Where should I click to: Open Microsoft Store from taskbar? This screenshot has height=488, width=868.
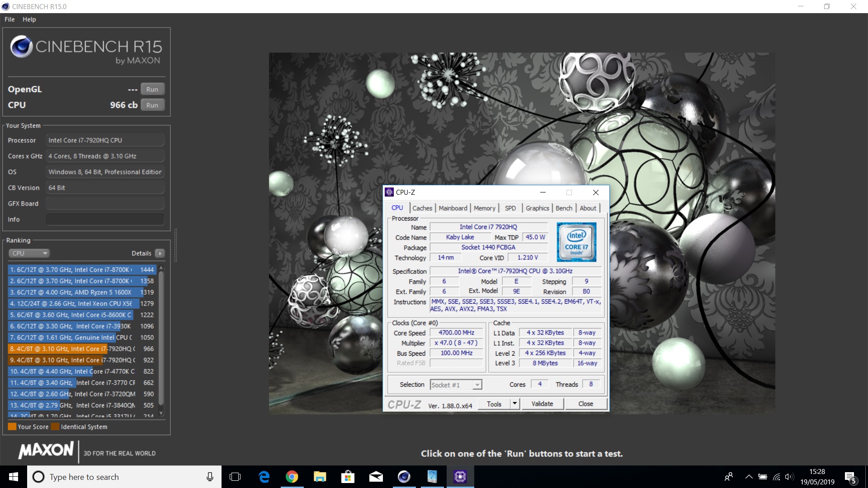click(348, 477)
